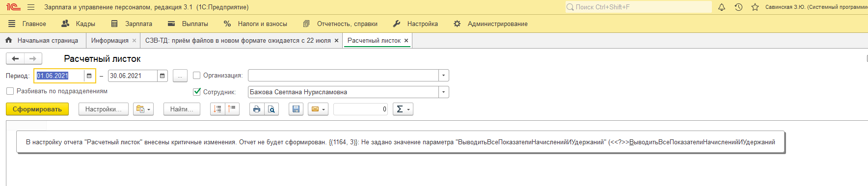Open send by email dropdown
The image size is (868, 186).
pos(318,109)
